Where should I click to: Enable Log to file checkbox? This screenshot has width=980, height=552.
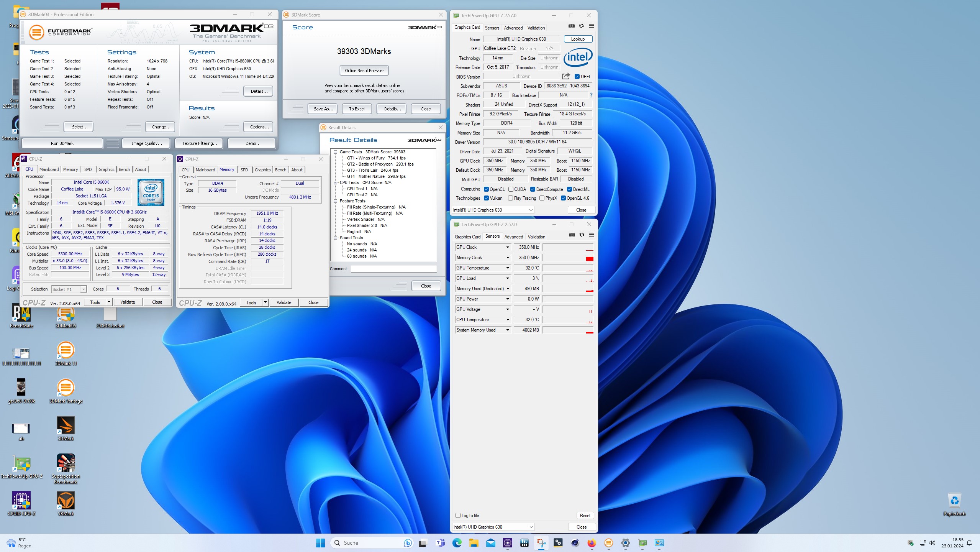(x=458, y=516)
